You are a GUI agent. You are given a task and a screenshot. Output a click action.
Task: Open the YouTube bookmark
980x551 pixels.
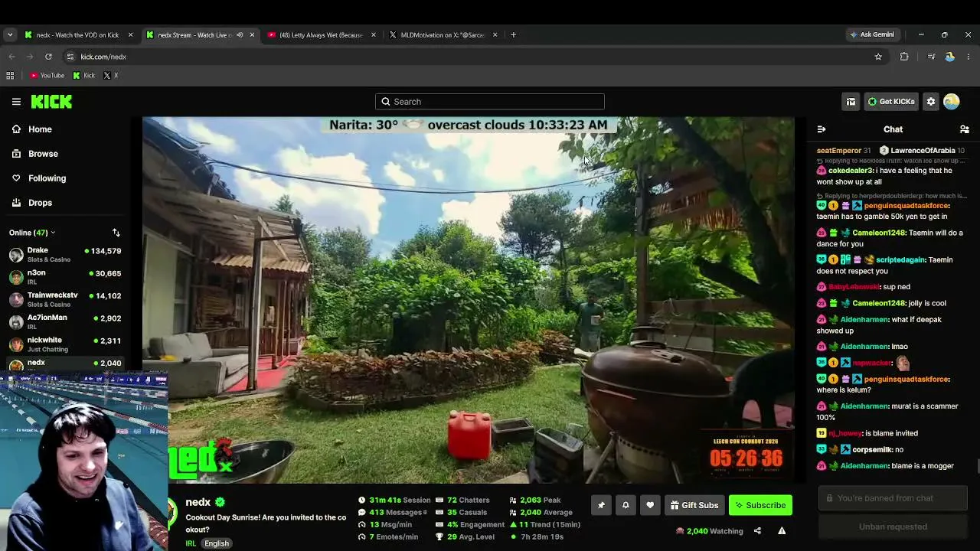click(47, 76)
